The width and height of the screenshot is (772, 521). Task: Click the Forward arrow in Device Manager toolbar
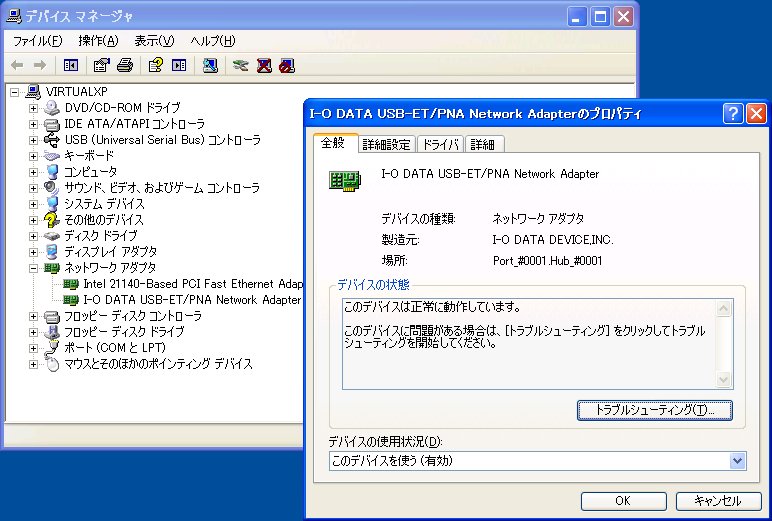point(40,65)
